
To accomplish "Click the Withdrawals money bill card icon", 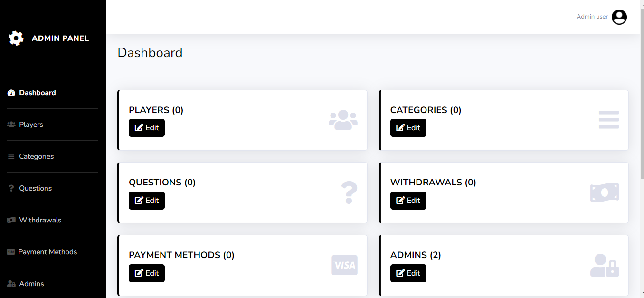I will tap(605, 192).
